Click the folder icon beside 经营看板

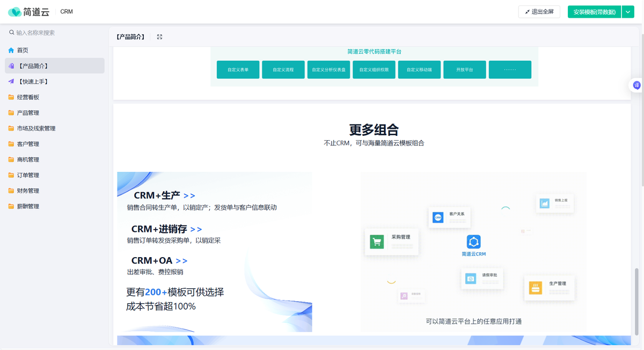(11, 97)
